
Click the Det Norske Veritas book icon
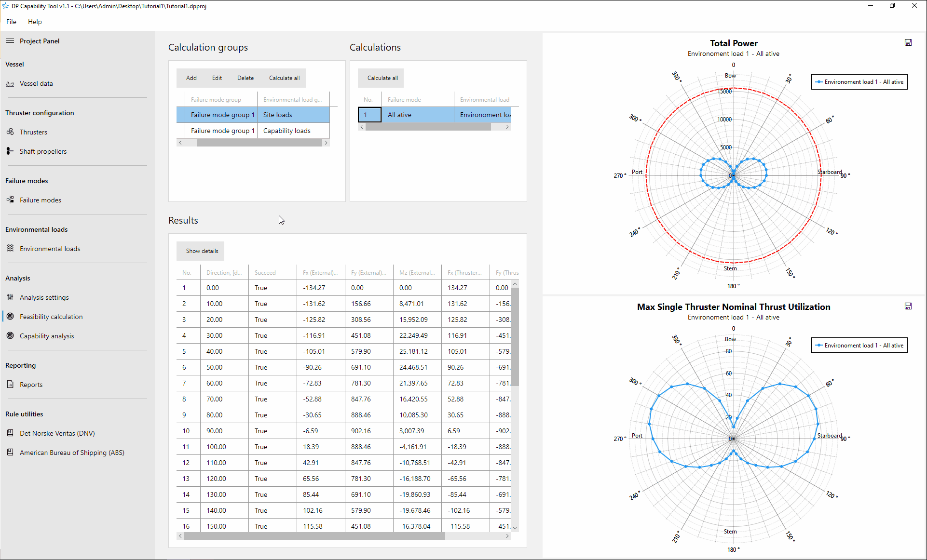(x=10, y=433)
